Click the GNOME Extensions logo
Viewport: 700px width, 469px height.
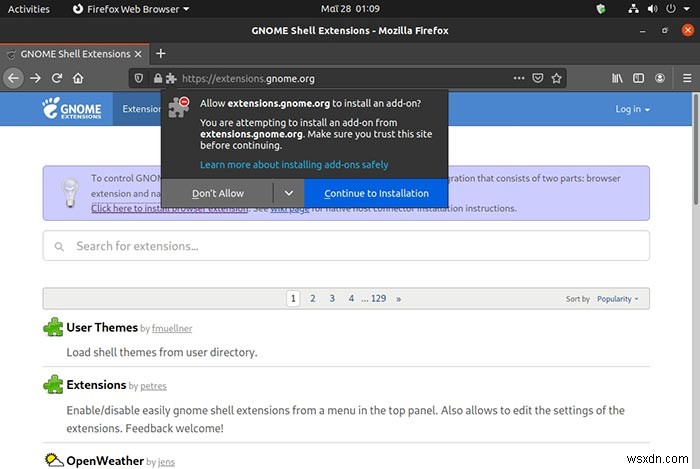click(x=72, y=108)
